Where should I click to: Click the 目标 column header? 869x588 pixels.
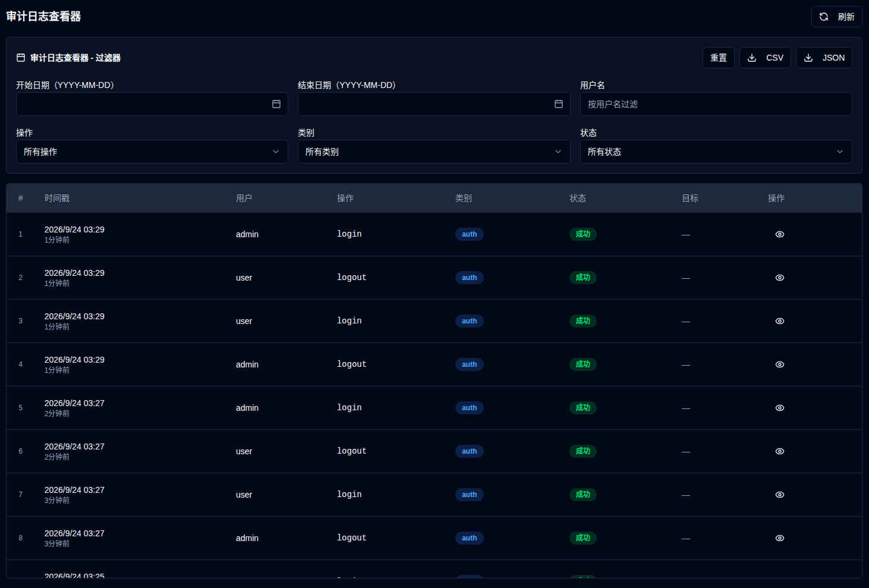click(x=690, y=198)
